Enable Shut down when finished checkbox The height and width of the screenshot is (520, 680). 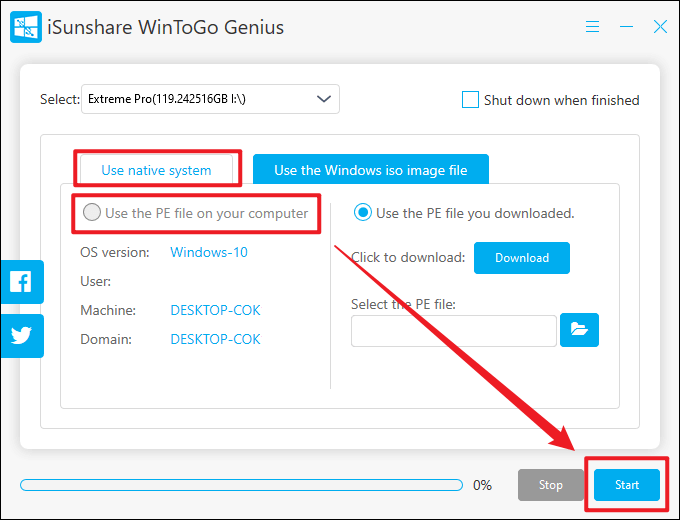[470, 100]
